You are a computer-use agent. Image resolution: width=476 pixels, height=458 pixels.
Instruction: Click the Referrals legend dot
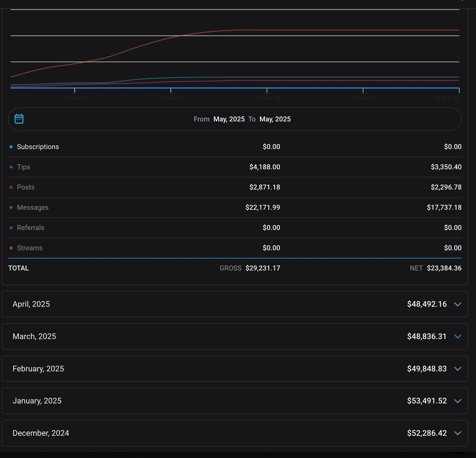click(x=11, y=228)
